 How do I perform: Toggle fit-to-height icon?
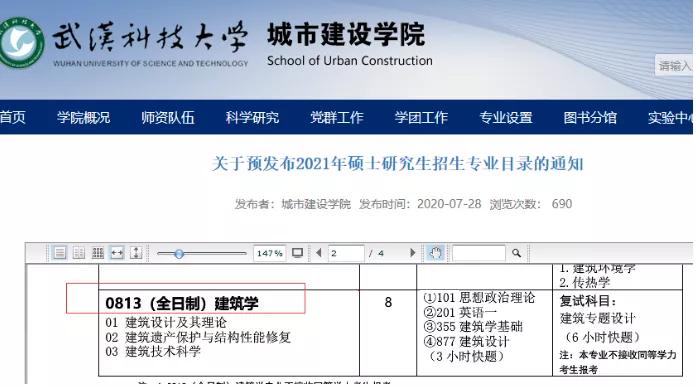tap(136, 253)
